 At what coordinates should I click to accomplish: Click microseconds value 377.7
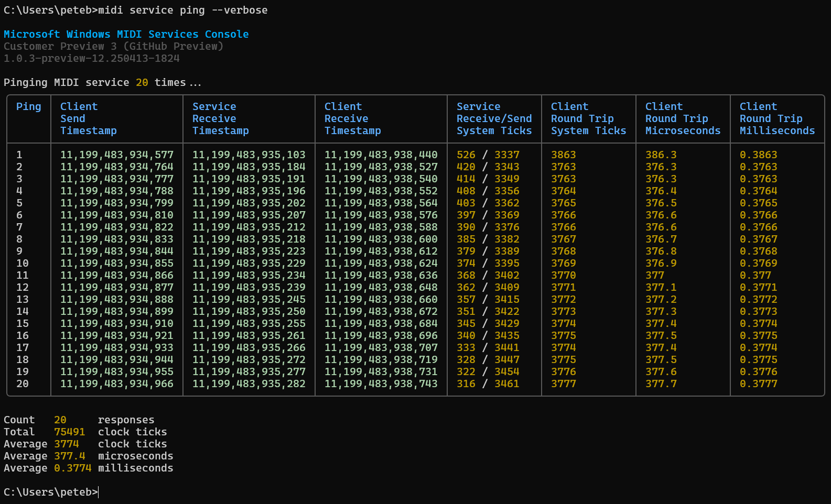click(x=661, y=384)
